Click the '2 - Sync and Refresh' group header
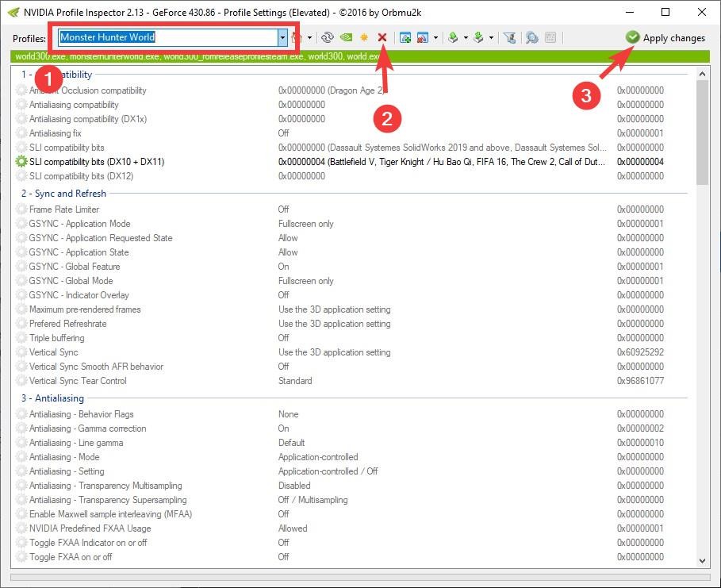Image resolution: width=721 pixels, height=588 pixels. pyautogui.click(x=63, y=194)
